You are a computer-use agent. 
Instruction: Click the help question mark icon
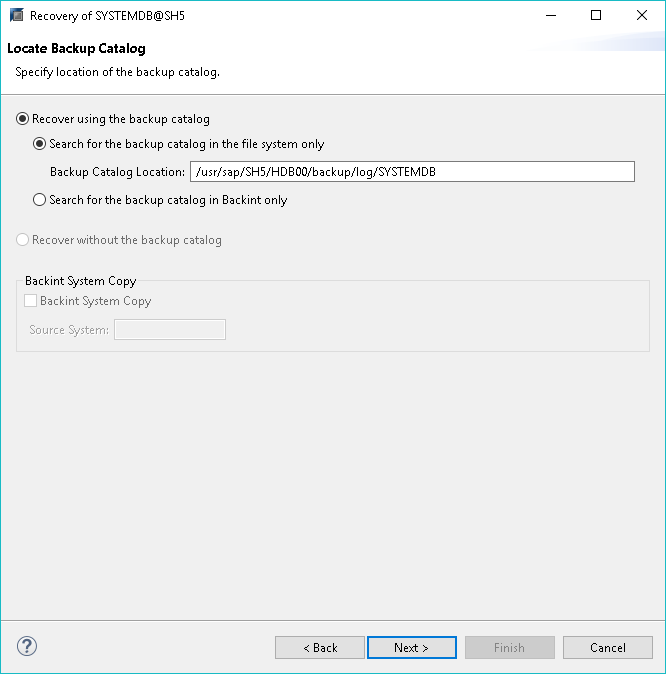click(27, 646)
